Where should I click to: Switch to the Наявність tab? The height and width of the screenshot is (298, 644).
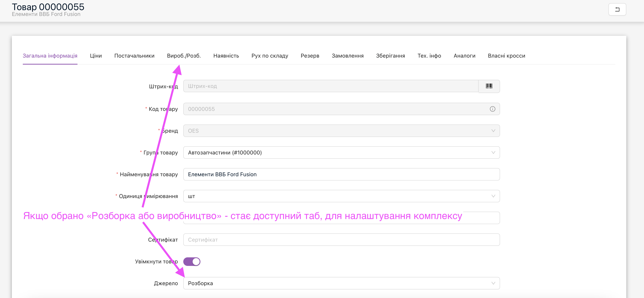click(226, 56)
